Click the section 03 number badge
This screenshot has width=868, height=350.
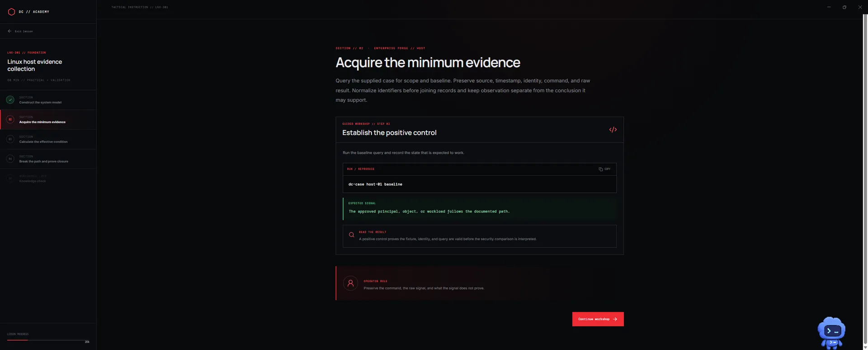tap(10, 139)
